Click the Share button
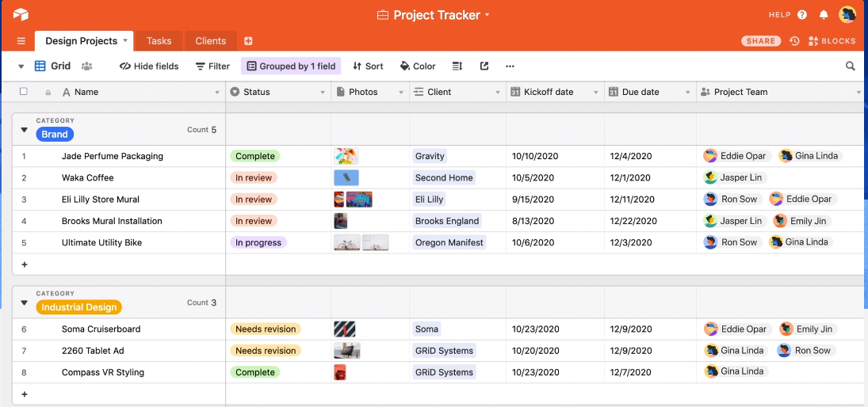The width and height of the screenshot is (868, 407). pyautogui.click(x=761, y=41)
